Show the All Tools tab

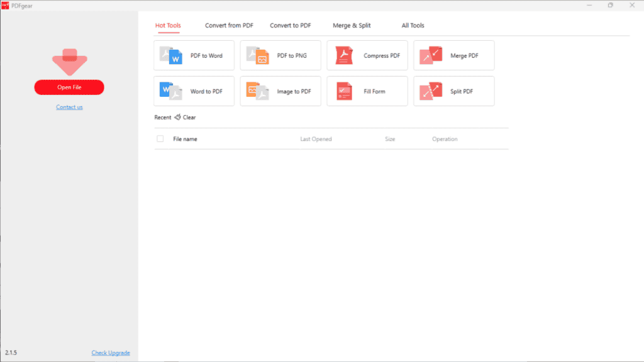pos(413,26)
